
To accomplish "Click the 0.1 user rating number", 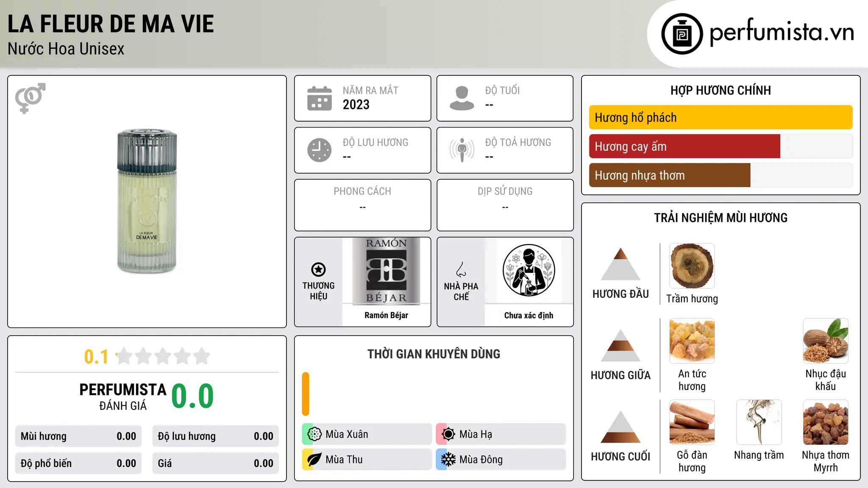I will point(96,357).
